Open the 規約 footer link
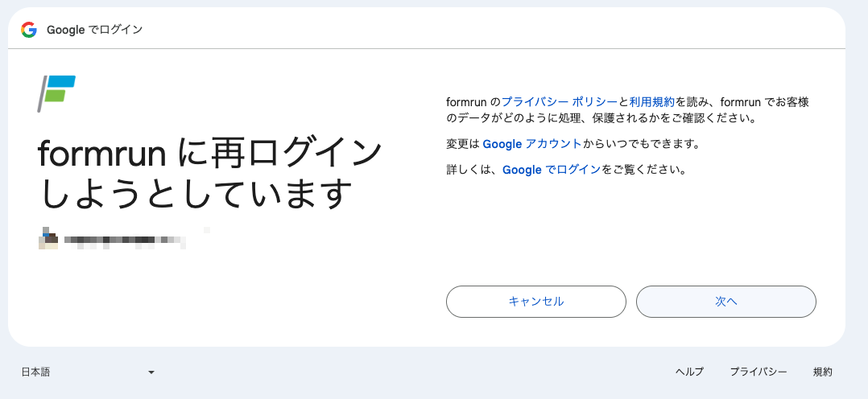 tap(822, 372)
